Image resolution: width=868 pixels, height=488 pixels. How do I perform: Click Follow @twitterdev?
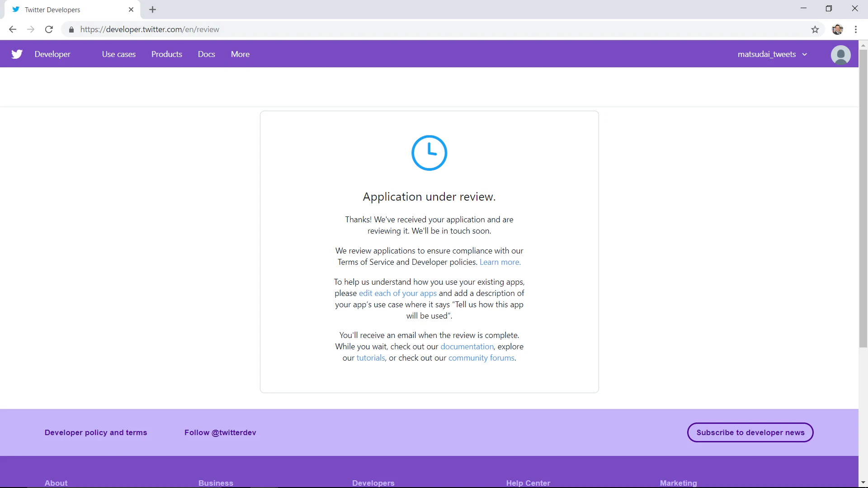click(x=220, y=432)
